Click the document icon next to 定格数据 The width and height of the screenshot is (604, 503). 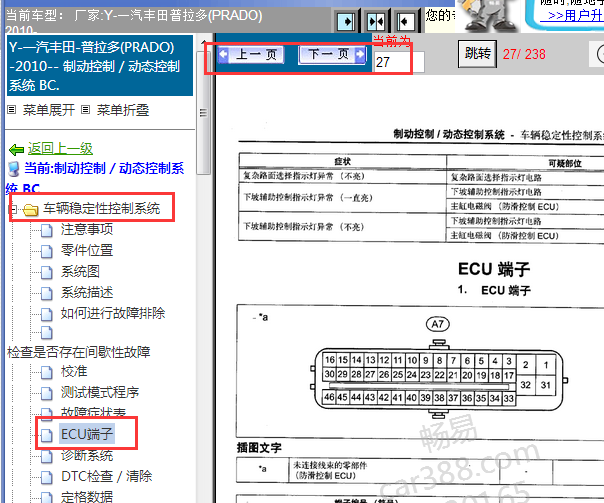47,497
